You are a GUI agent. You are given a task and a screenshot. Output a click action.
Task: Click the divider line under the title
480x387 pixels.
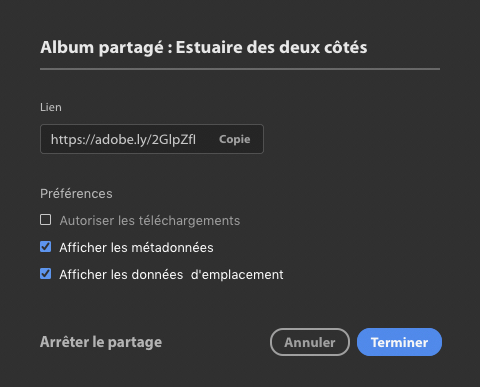(240, 69)
